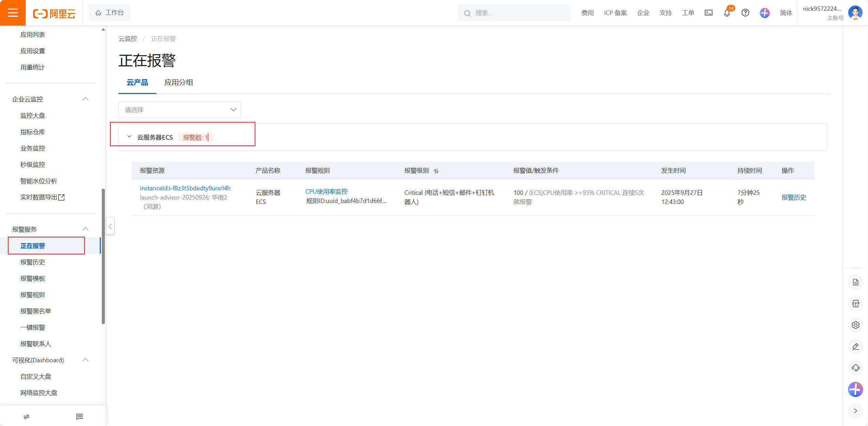Open 报警规则 in the sidebar
This screenshot has height=426, width=868.
33,295
